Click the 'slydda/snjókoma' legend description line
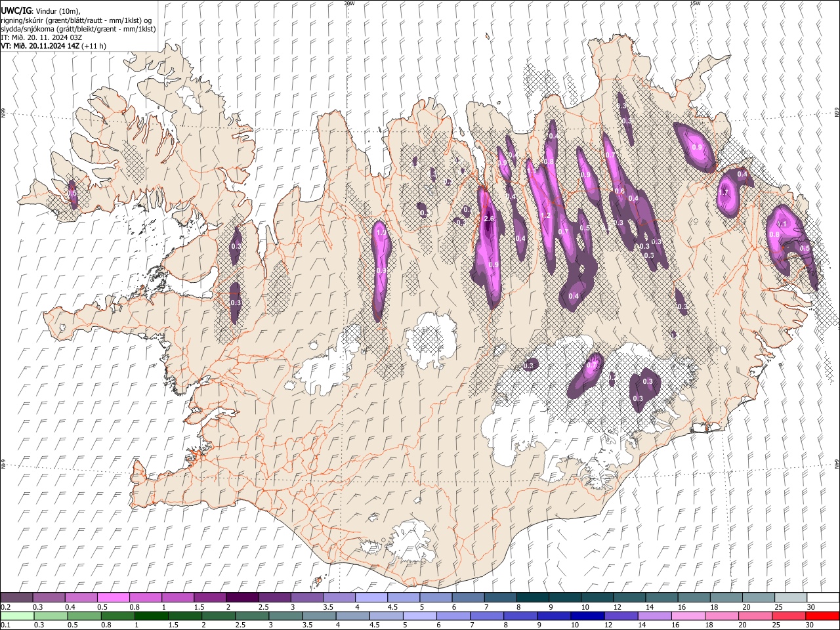The image size is (840, 630). pos(78,29)
